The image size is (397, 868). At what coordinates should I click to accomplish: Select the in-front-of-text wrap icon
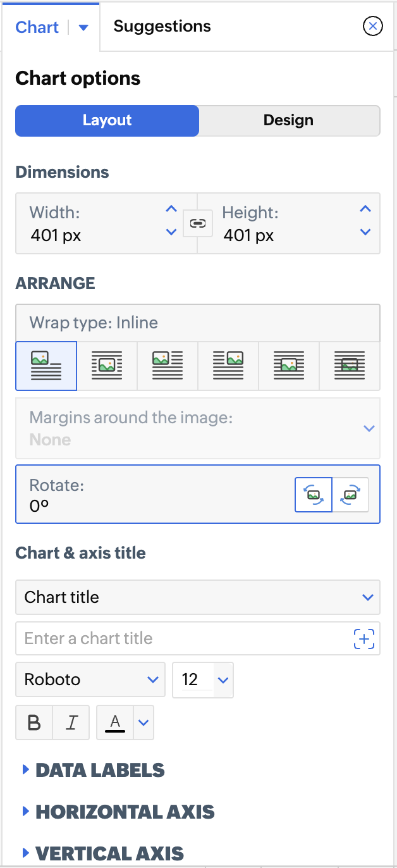coord(289,366)
